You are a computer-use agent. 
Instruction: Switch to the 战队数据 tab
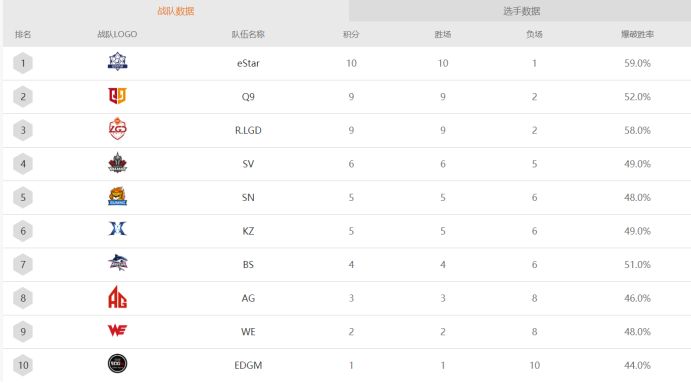pos(176,11)
